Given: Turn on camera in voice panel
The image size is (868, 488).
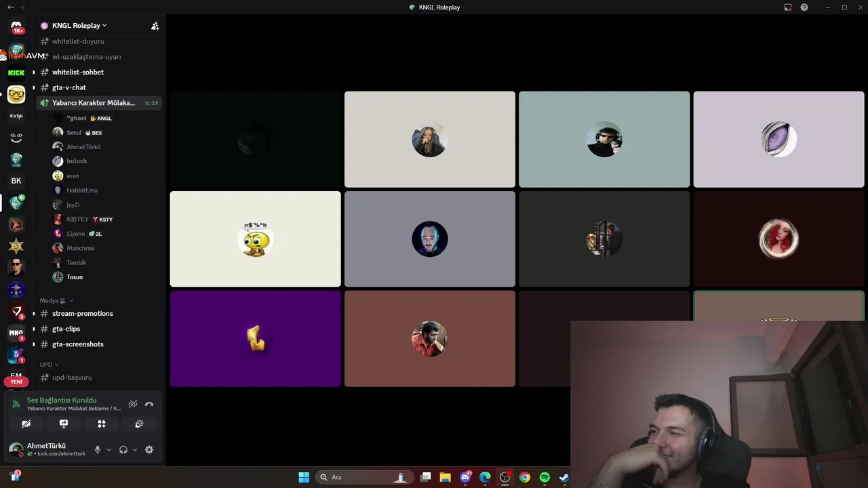Looking at the screenshot, I should tap(26, 424).
